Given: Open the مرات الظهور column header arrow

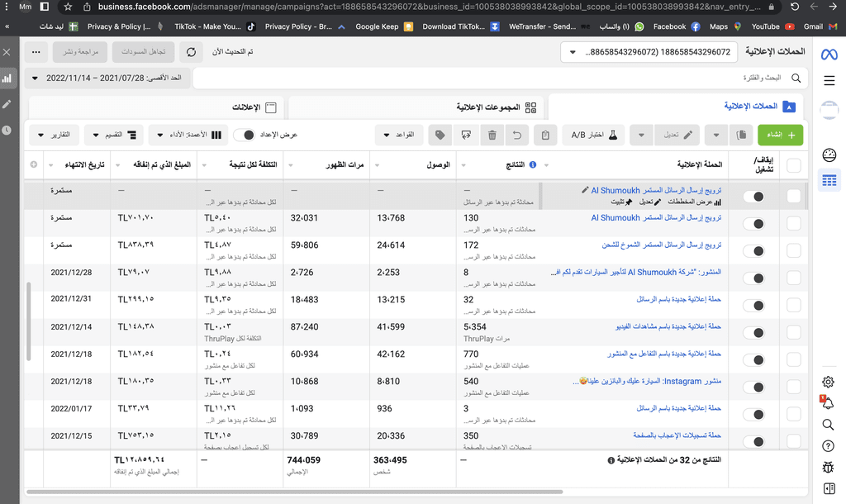Looking at the screenshot, I should [291, 165].
